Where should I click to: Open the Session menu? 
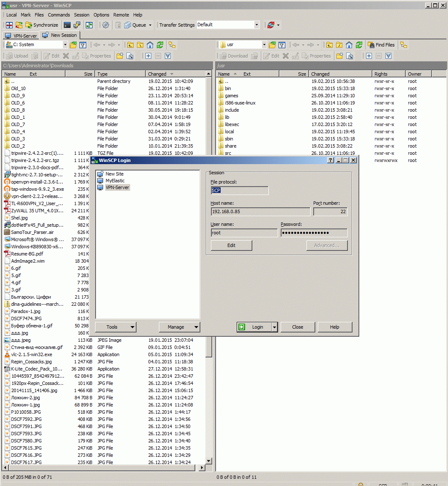(82, 15)
